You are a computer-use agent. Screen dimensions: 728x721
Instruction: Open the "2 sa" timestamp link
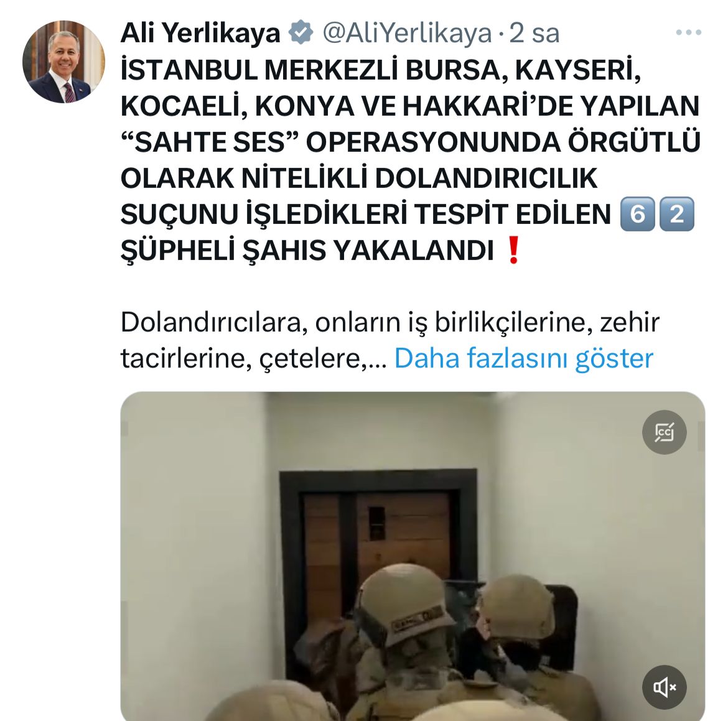(x=534, y=33)
